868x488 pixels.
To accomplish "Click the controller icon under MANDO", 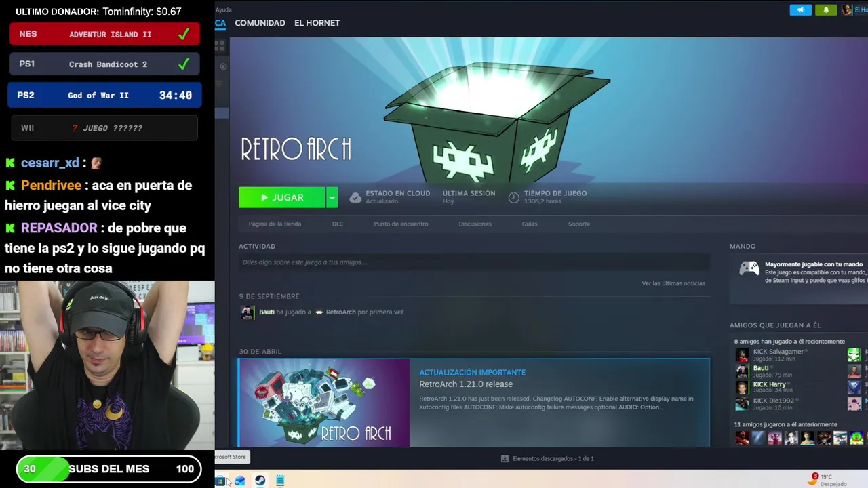I will tap(749, 268).
